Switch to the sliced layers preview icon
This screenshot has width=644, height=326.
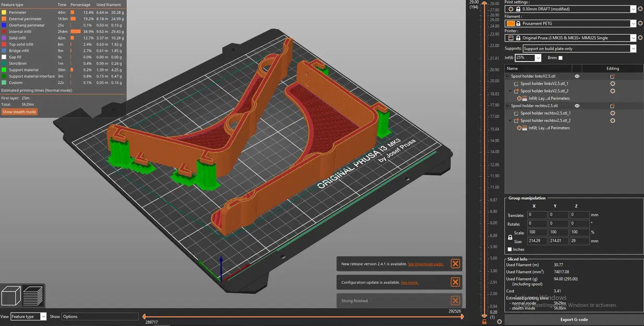(x=33, y=296)
